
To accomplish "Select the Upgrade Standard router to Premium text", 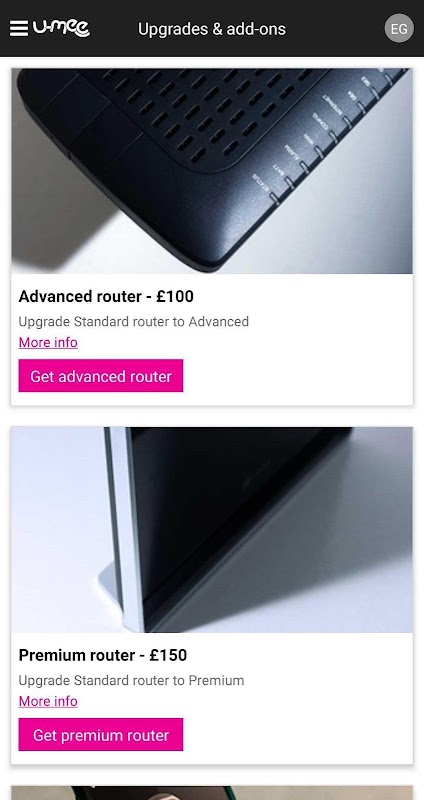I will tap(131, 681).
